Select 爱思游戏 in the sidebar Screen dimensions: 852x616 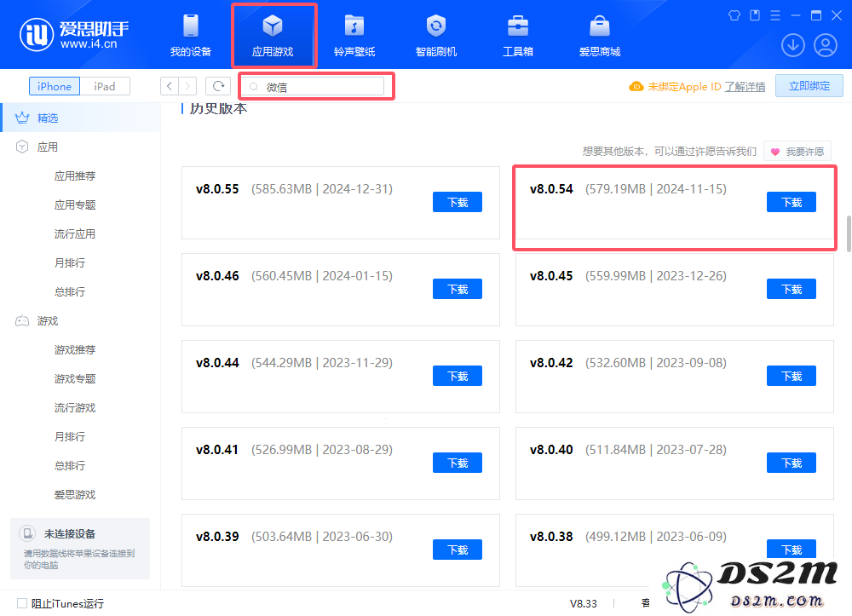pyautogui.click(x=75, y=495)
